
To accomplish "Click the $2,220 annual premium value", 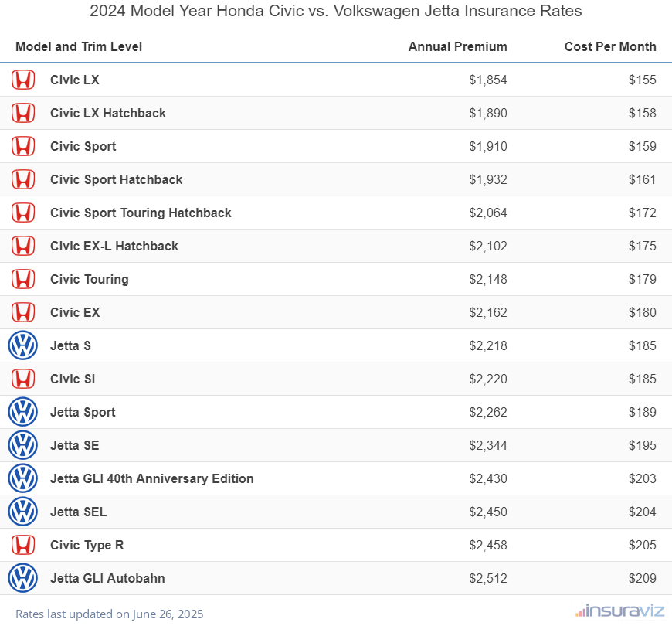I will [x=488, y=379].
